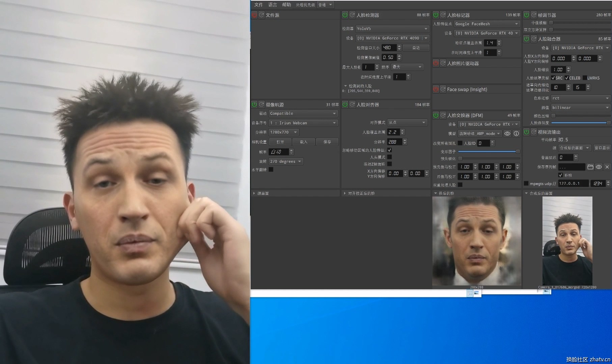This screenshot has width=612, height=364.
Task: Enable the 水平翻转 checkbox
Action: tap(271, 170)
